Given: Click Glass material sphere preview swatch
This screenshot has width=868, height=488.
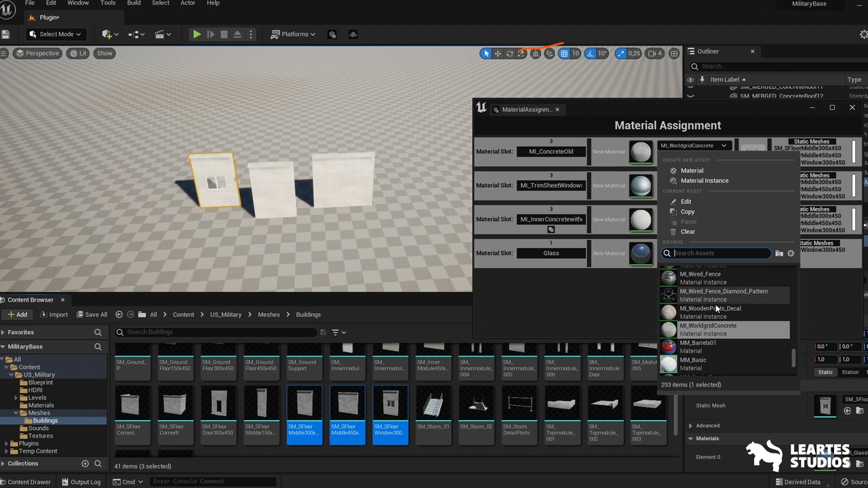Looking at the screenshot, I should pyautogui.click(x=641, y=253).
